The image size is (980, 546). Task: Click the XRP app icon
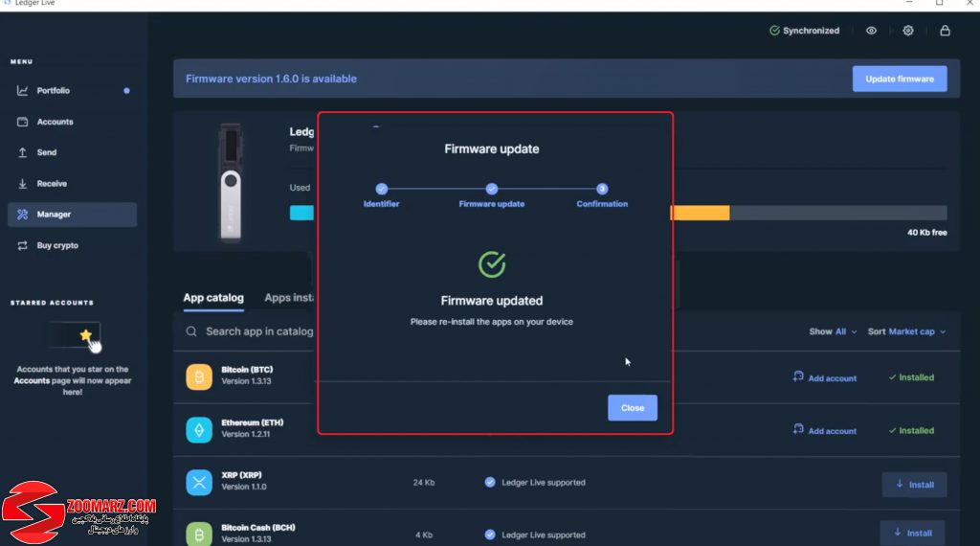tap(199, 483)
